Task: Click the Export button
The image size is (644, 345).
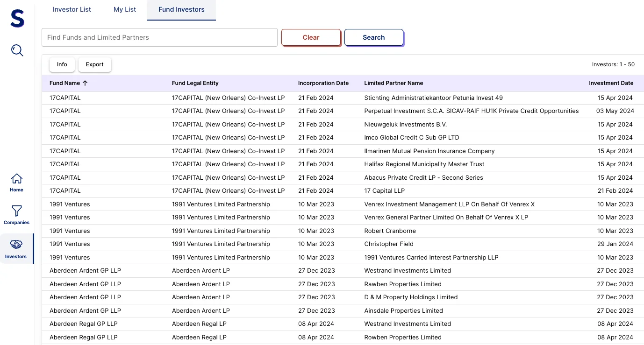Action: (x=95, y=64)
